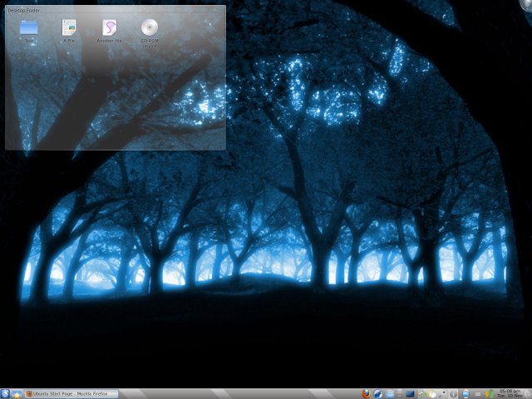Open the 'A file' document icon
This screenshot has width=532, height=399.
pyautogui.click(x=69, y=27)
